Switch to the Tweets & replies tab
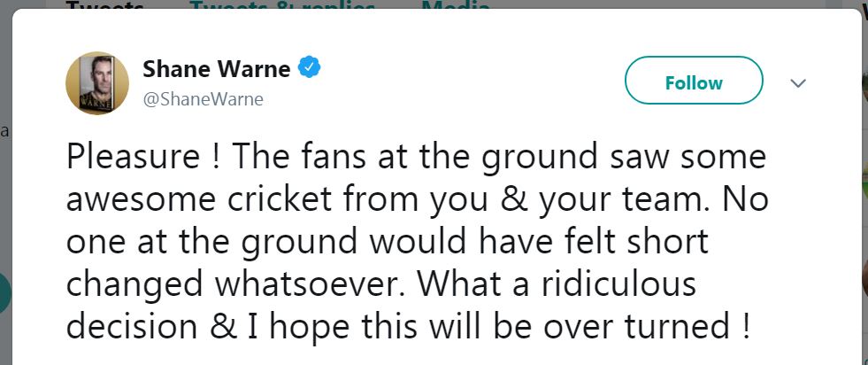This screenshot has height=365, width=868. [283, 5]
